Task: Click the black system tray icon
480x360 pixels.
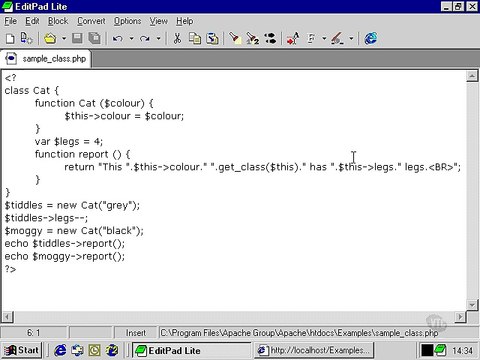Action: click(427, 350)
